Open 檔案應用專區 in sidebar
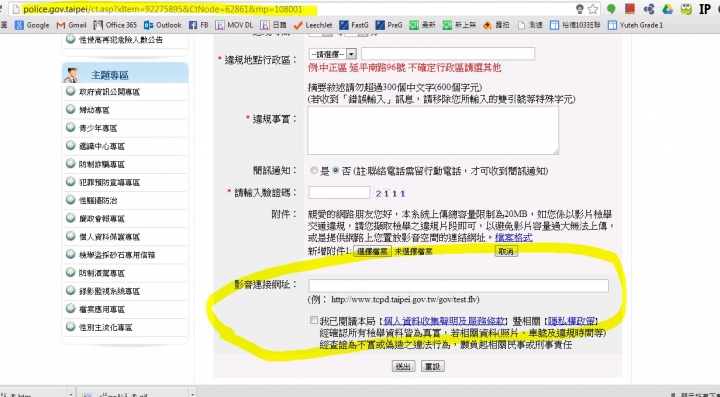 101,309
